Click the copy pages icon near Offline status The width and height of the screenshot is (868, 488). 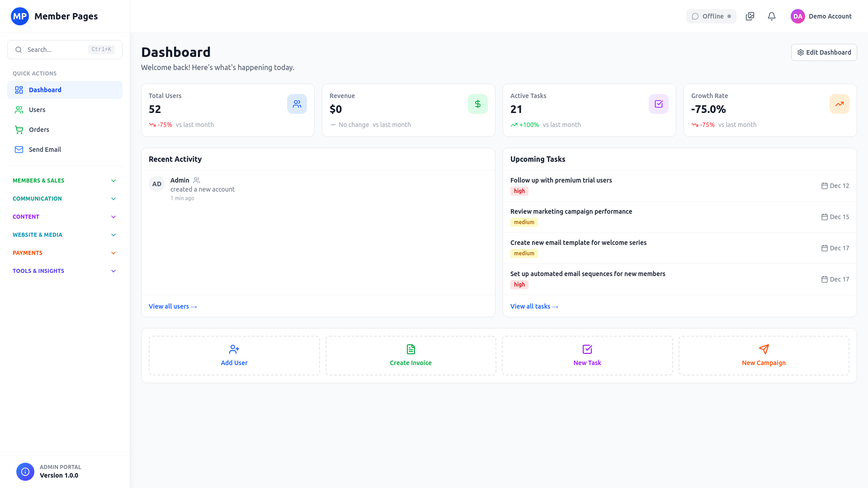click(750, 16)
